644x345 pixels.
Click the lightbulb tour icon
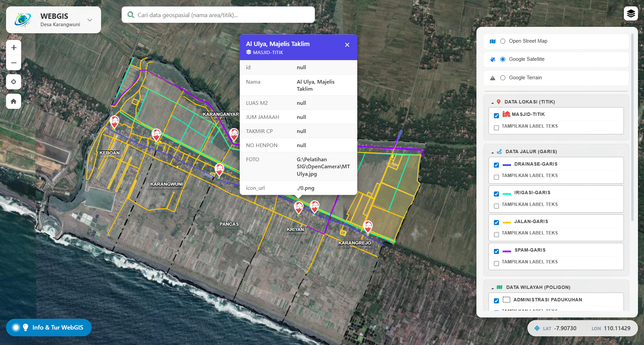coord(26,327)
